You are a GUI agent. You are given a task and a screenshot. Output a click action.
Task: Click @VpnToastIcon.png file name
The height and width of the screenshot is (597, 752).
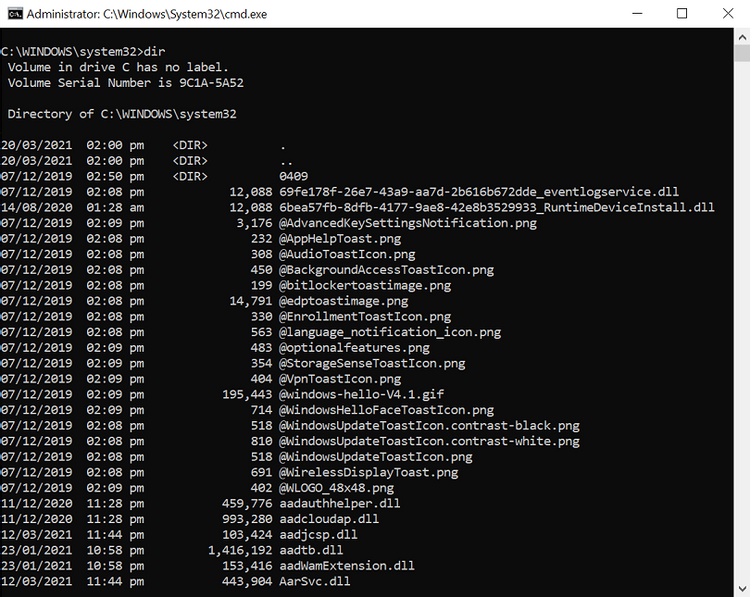tap(340, 379)
